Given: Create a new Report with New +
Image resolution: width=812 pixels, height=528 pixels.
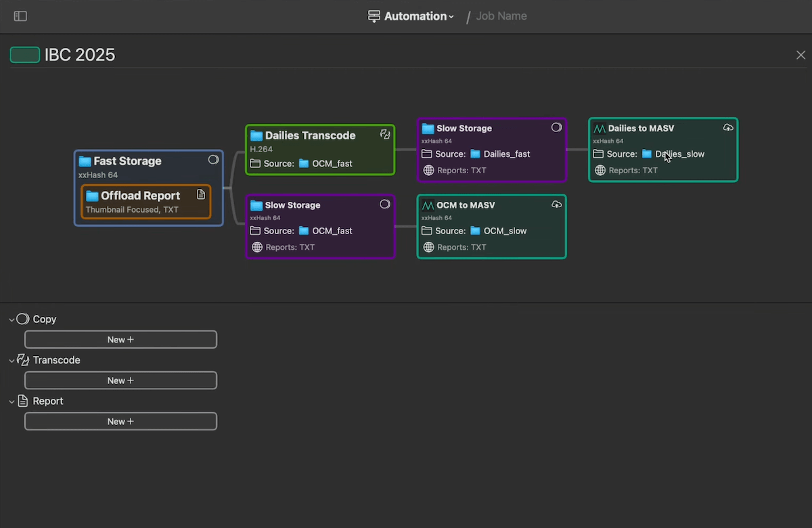Looking at the screenshot, I should point(120,421).
